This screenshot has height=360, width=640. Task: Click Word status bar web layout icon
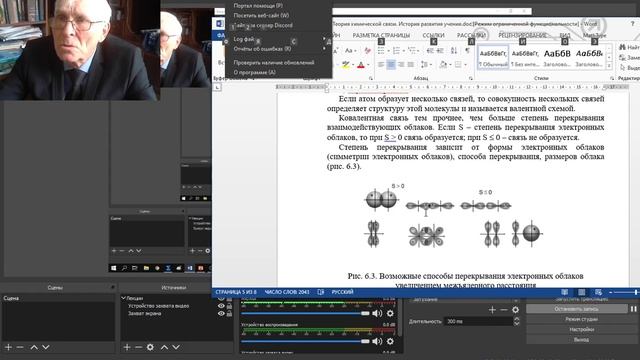pyautogui.click(x=598, y=292)
